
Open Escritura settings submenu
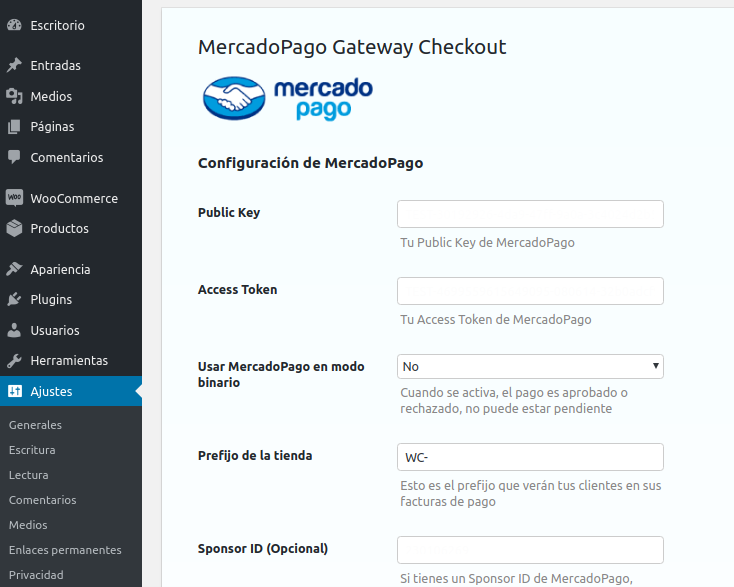tap(32, 450)
